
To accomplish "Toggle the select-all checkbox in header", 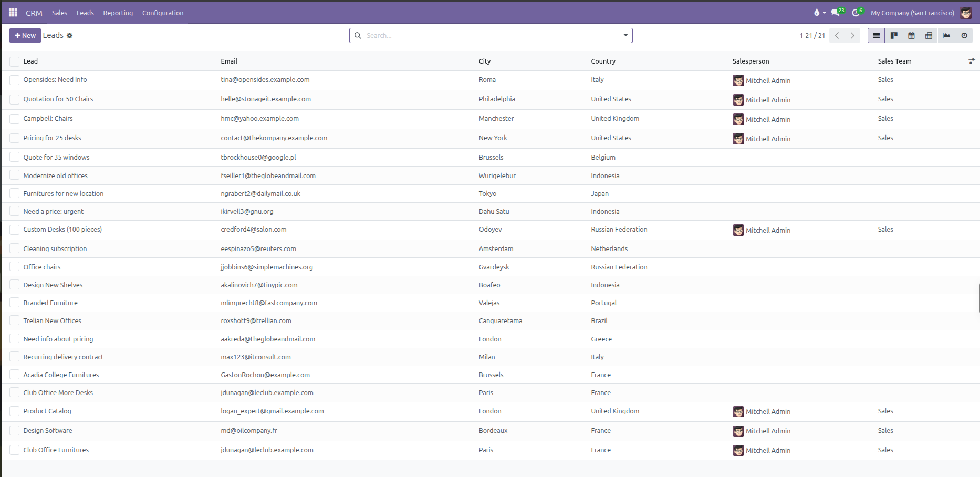I will [15, 61].
